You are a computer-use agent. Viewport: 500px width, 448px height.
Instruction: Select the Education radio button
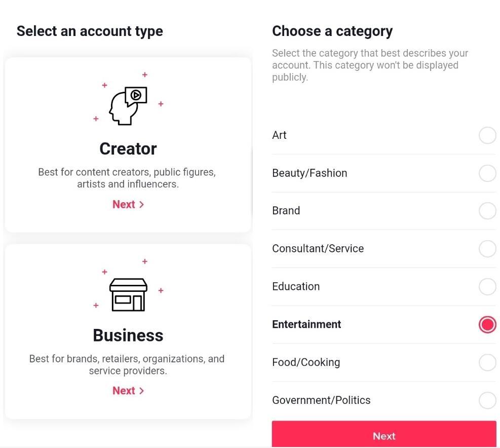coord(487,287)
